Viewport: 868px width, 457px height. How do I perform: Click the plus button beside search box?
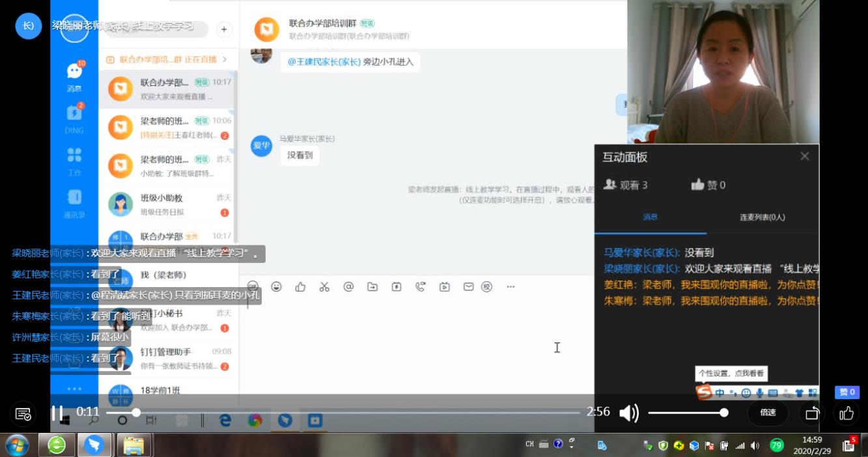click(x=224, y=29)
